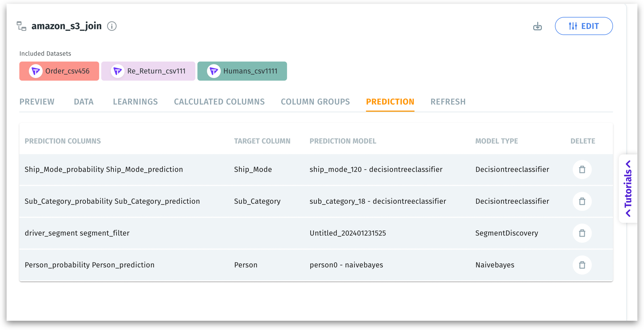Switch to the PREVIEW tab
644x330 pixels.
click(37, 102)
